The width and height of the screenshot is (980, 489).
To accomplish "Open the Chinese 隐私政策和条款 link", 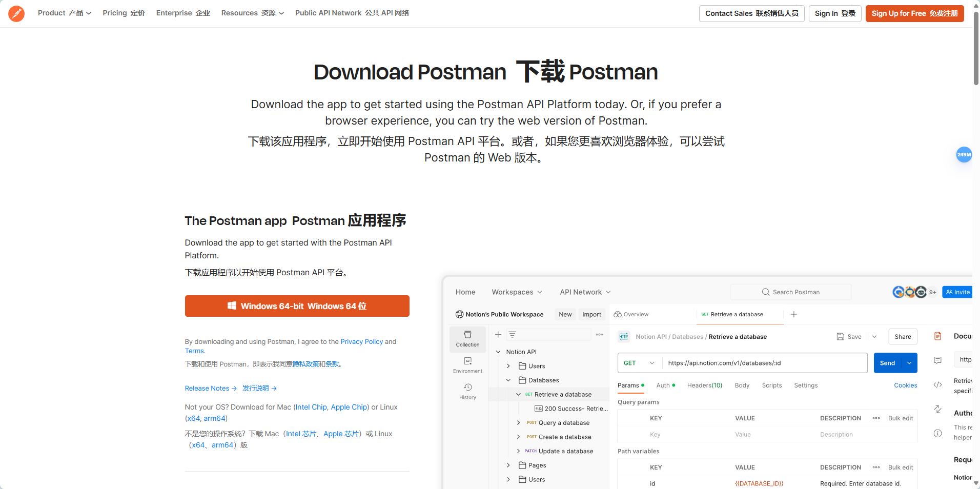I will [316, 364].
